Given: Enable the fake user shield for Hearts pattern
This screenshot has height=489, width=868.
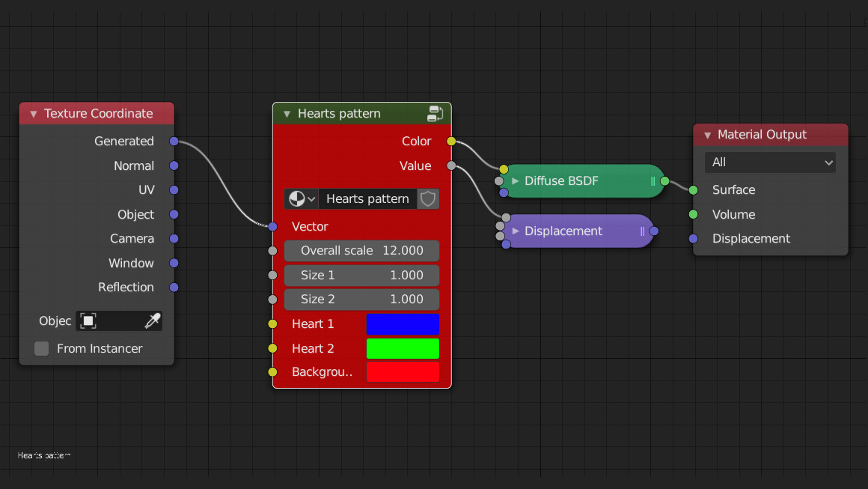Looking at the screenshot, I should coord(427,198).
